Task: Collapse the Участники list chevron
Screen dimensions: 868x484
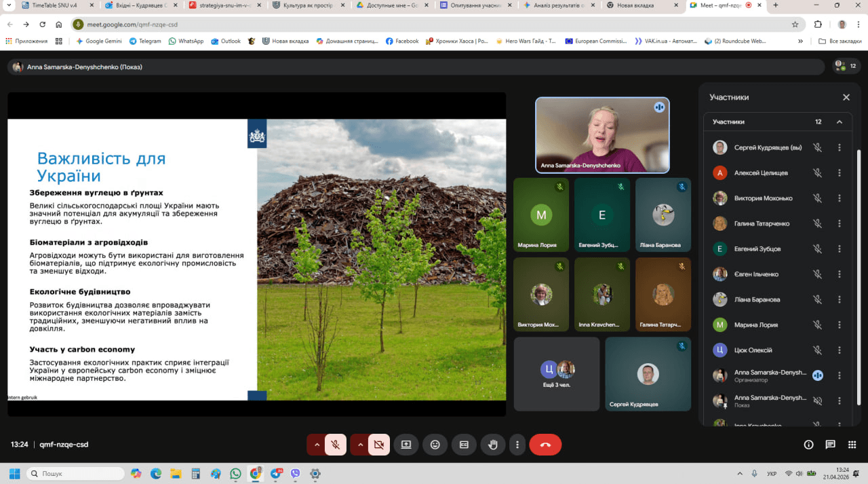Action: pos(840,122)
